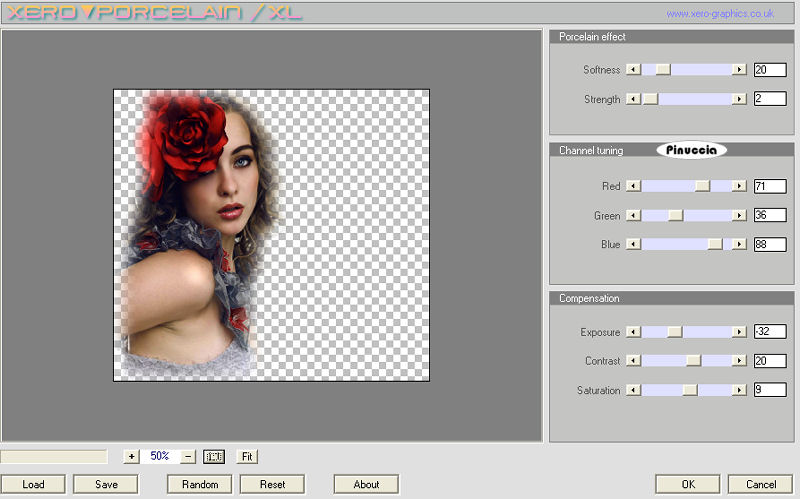Click the right arrow of Softness slider
The height and width of the screenshot is (499, 800).
pyautogui.click(x=739, y=69)
